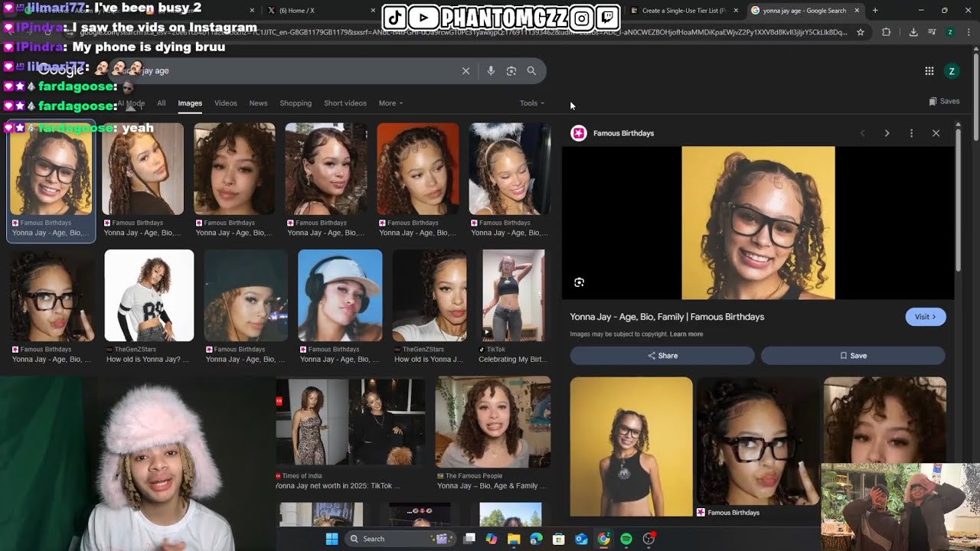This screenshot has height=551, width=980.
Task: Open more options in image preview panel
Action: pyautogui.click(x=911, y=133)
